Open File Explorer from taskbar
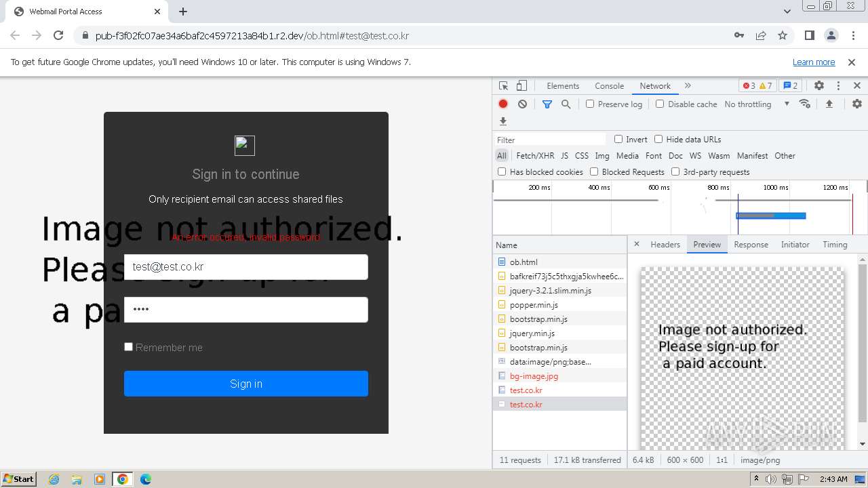The image size is (868, 488). [77, 479]
